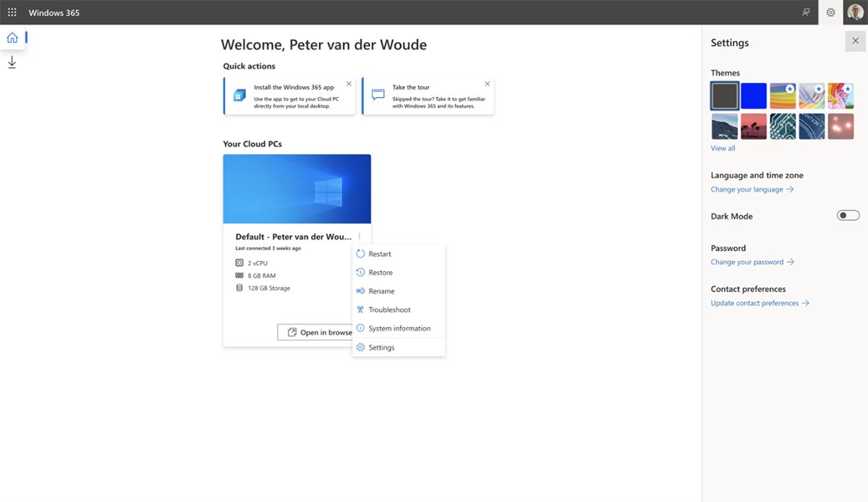The width and height of the screenshot is (868, 502).
Task: Dismiss the Take the tour quick action
Action: click(x=487, y=83)
